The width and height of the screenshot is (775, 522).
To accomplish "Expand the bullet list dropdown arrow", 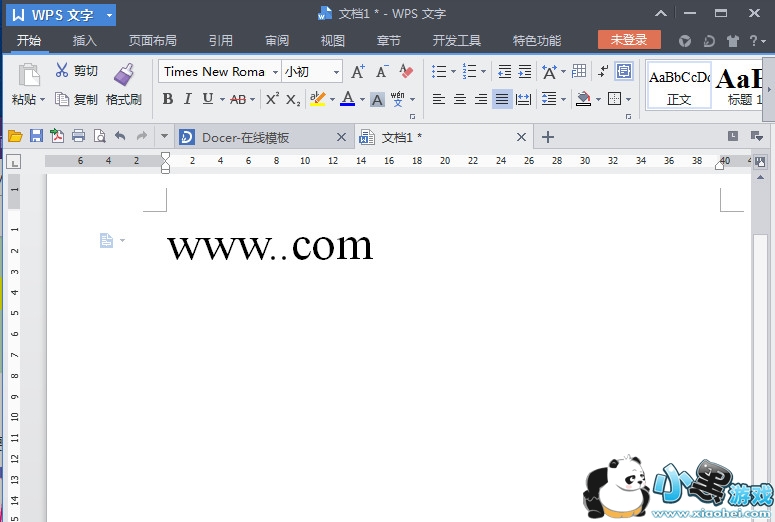I will click(453, 71).
